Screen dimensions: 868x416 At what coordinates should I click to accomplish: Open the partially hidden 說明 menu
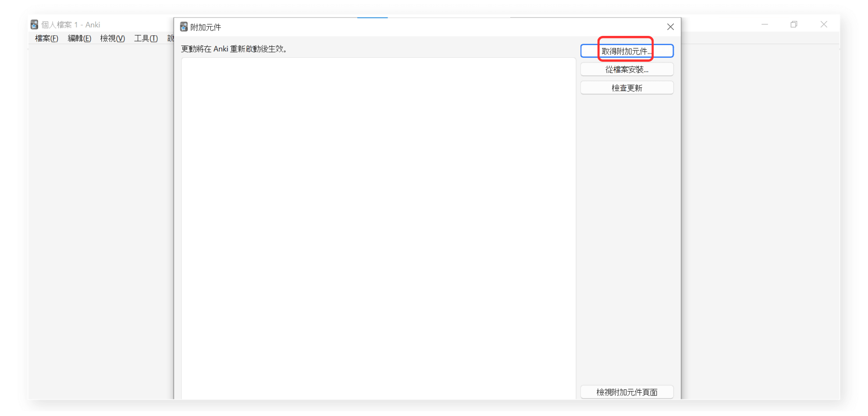pos(170,39)
